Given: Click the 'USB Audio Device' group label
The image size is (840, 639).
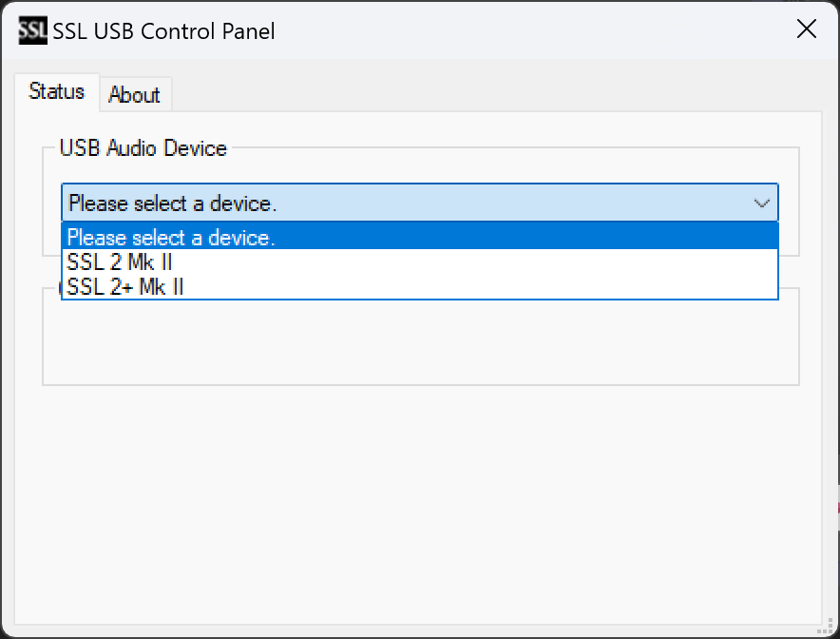Looking at the screenshot, I should pos(143,148).
